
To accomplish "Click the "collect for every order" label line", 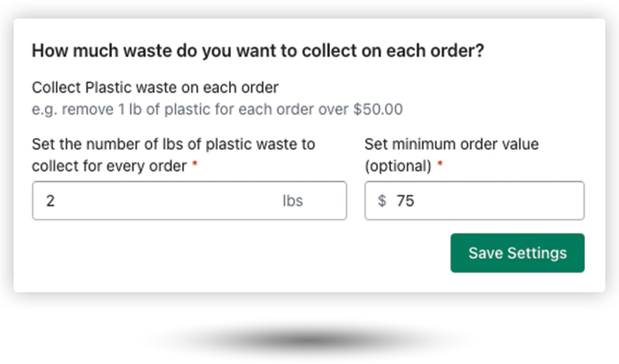I will (x=109, y=167).
